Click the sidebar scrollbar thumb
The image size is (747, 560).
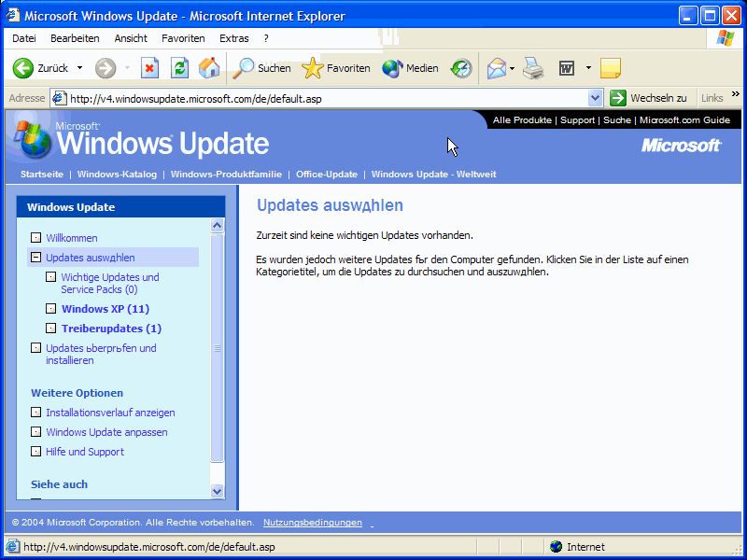pyautogui.click(x=218, y=347)
